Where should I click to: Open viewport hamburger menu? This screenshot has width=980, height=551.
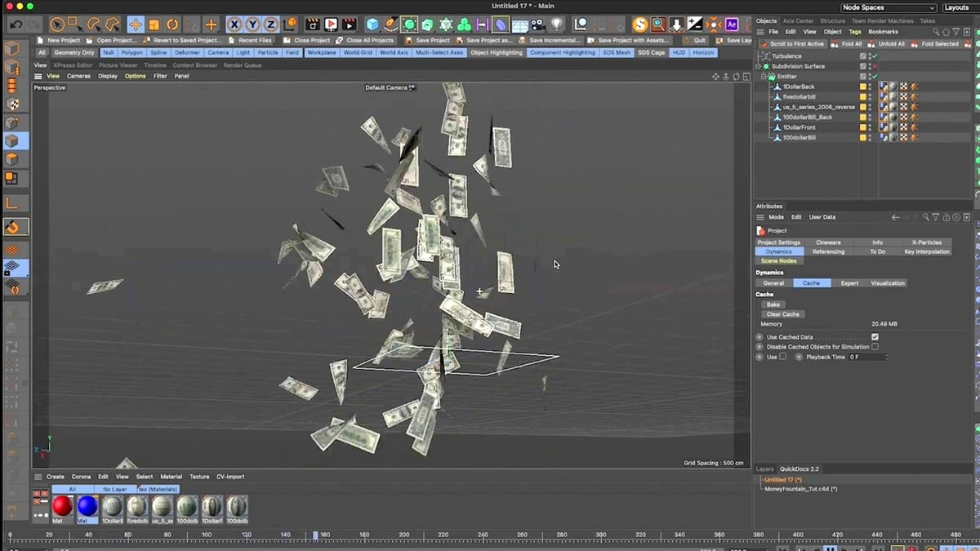coord(38,76)
